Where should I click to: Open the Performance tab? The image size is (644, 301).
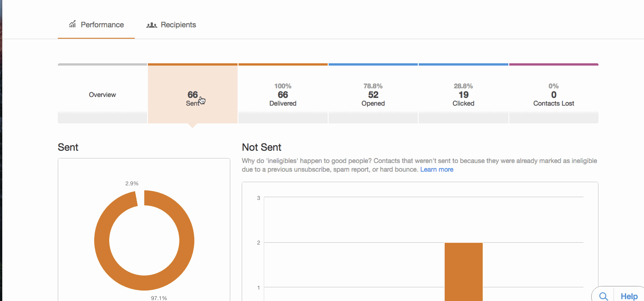click(x=96, y=25)
